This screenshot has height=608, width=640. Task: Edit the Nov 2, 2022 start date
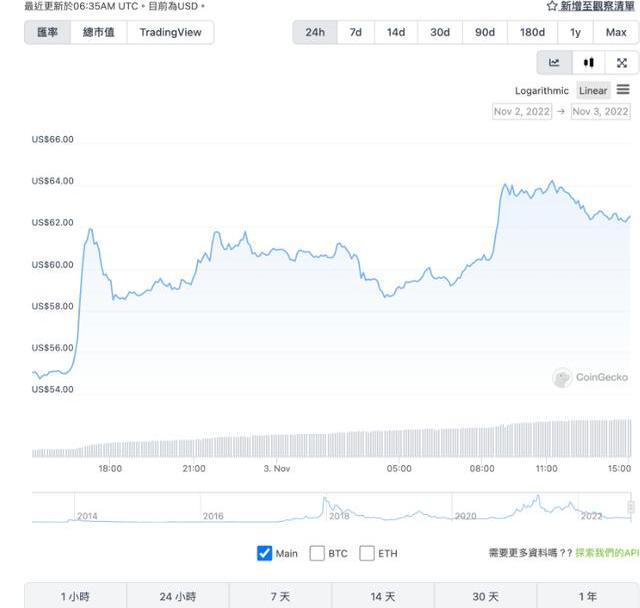pos(522,112)
